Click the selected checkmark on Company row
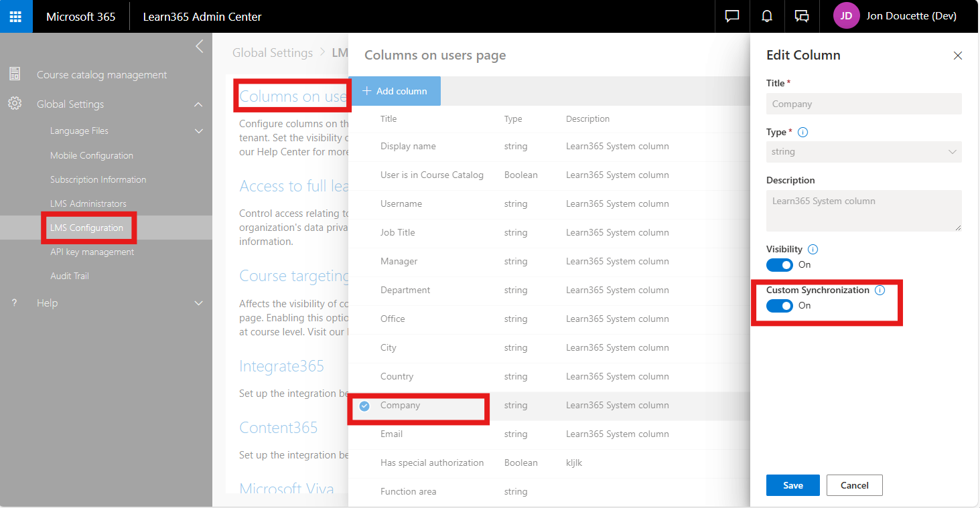Viewport: 980px width, 508px height. tap(364, 406)
